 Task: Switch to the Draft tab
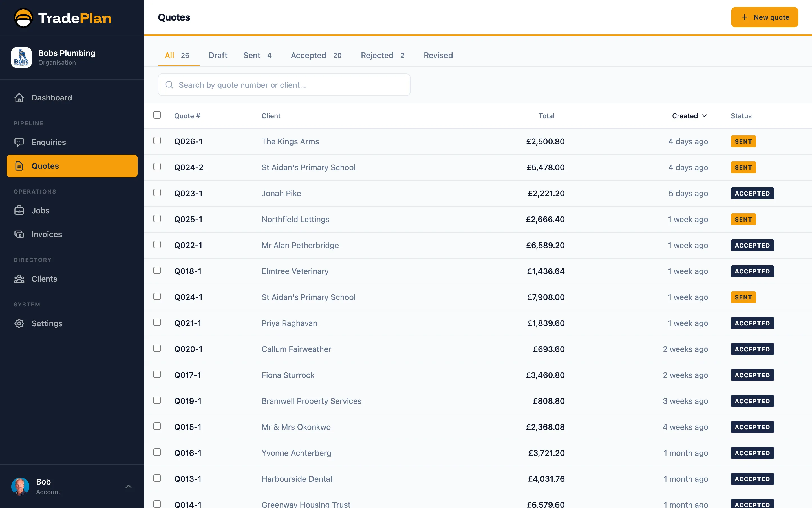[218, 55]
